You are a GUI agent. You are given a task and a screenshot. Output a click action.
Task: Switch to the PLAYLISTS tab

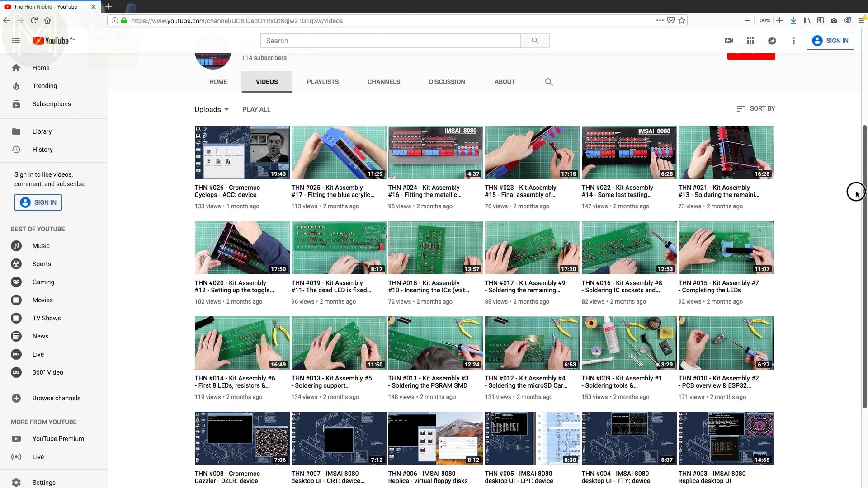pos(322,82)
